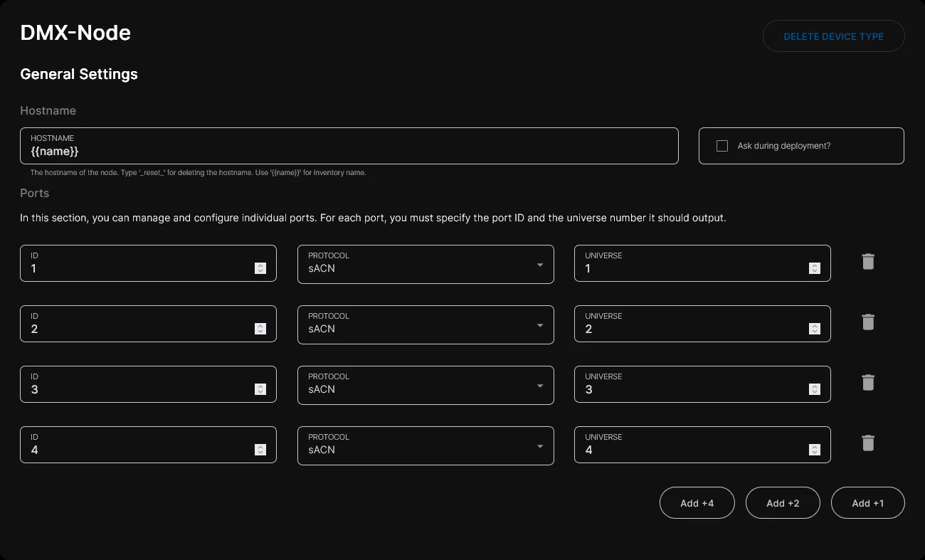The image size is (925, 560).
Task: Add four ports with Add +4
Action: pyautogui.click(x=697, y=503)
